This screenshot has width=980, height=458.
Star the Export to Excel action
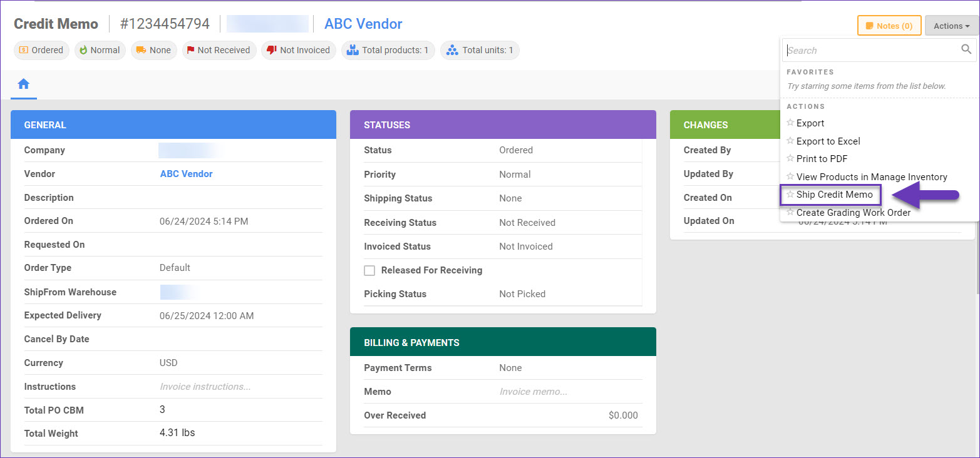[x=790, y=141]
